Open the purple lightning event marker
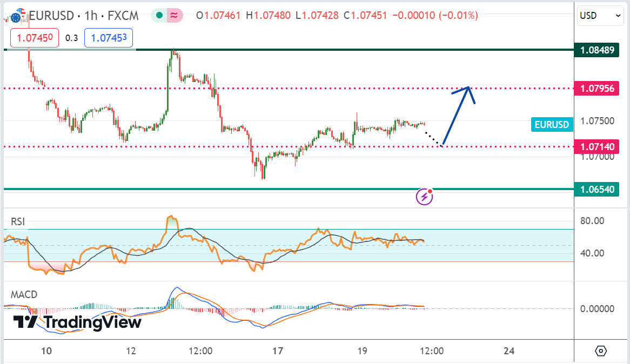The height and width of the screenshot is (364, 630). click(424, 197)
